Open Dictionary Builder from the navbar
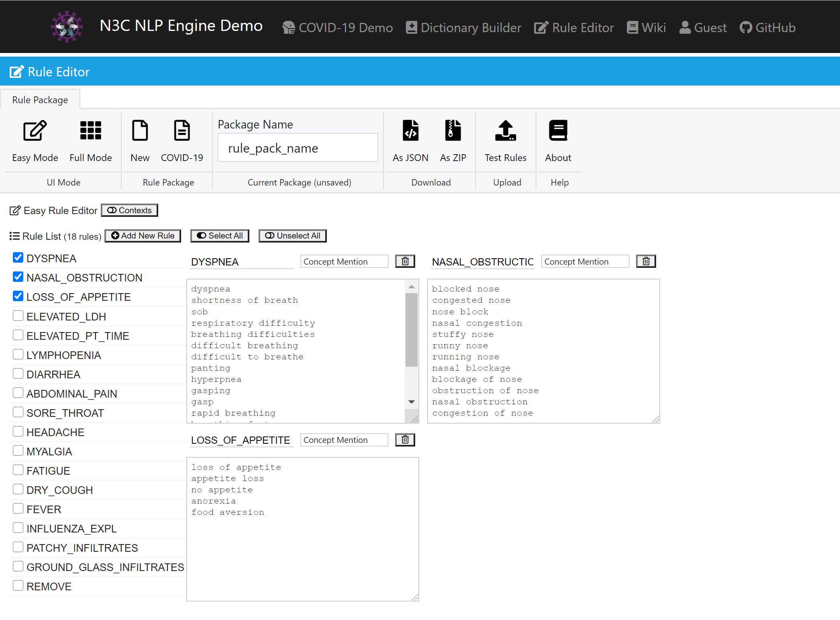The image size is (840, 620). pyautogui.click(x=463, y=27)
